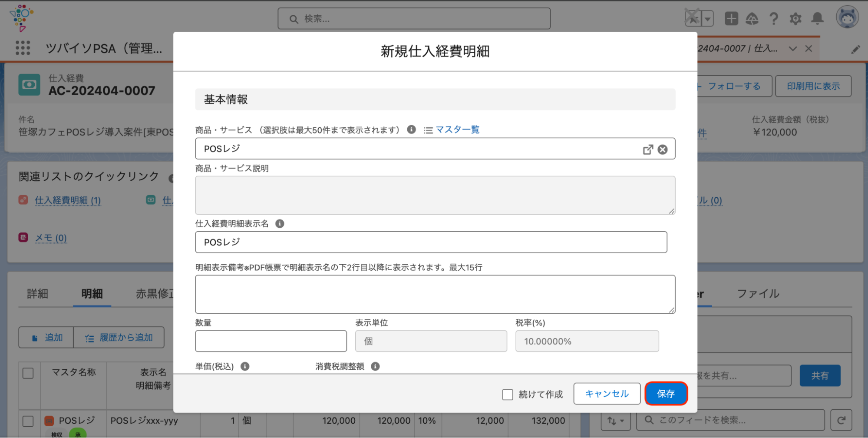Click the ツバイソPSA logo

click(x=21, y=18)
